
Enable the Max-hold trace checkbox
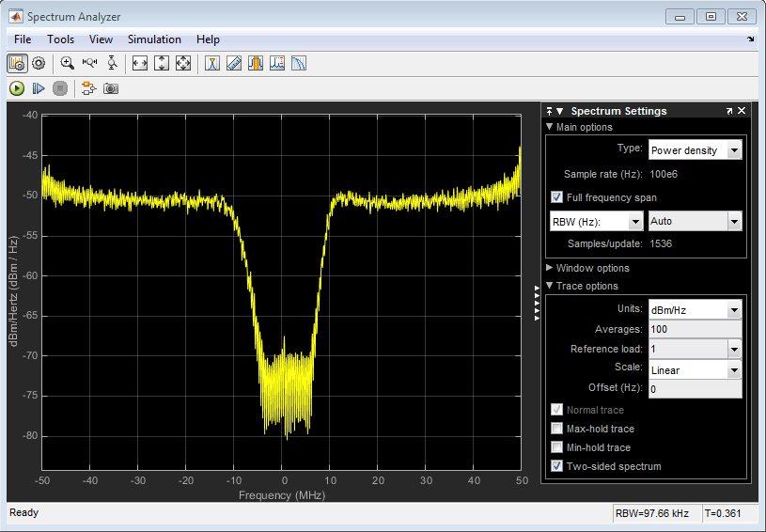pos(557,429)
